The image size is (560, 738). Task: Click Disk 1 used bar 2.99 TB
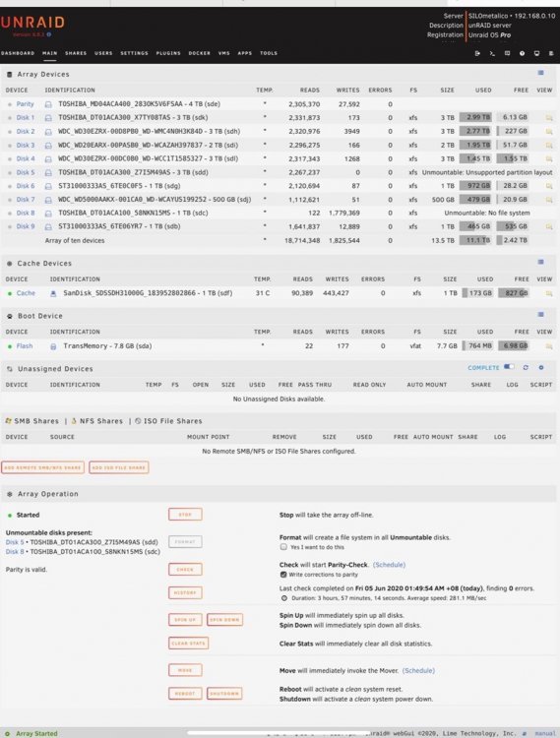click(475, 117)
